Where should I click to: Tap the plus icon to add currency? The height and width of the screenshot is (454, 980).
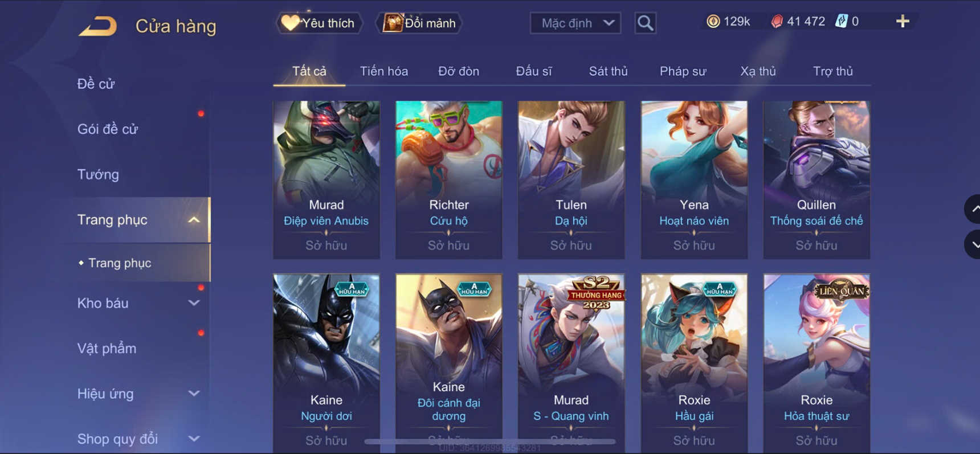point(903,22)
